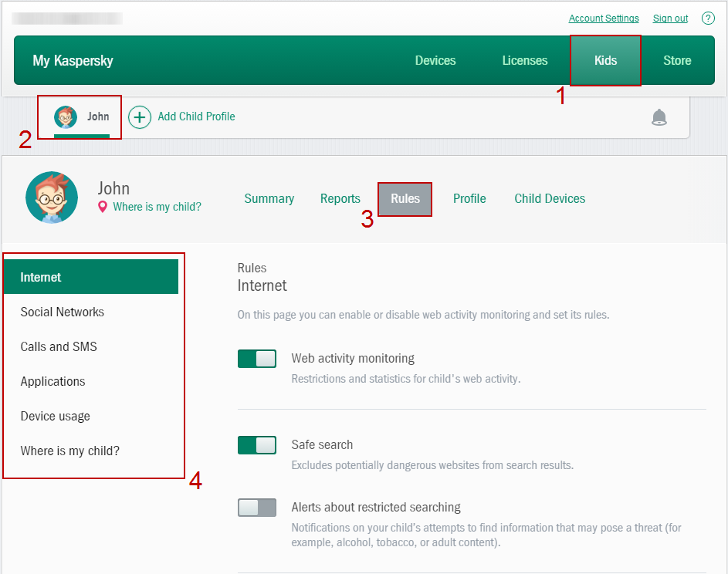Viewport: 728px width, 574px height.
Task: Click Alerts about restricted searching label
Action: 376,507
